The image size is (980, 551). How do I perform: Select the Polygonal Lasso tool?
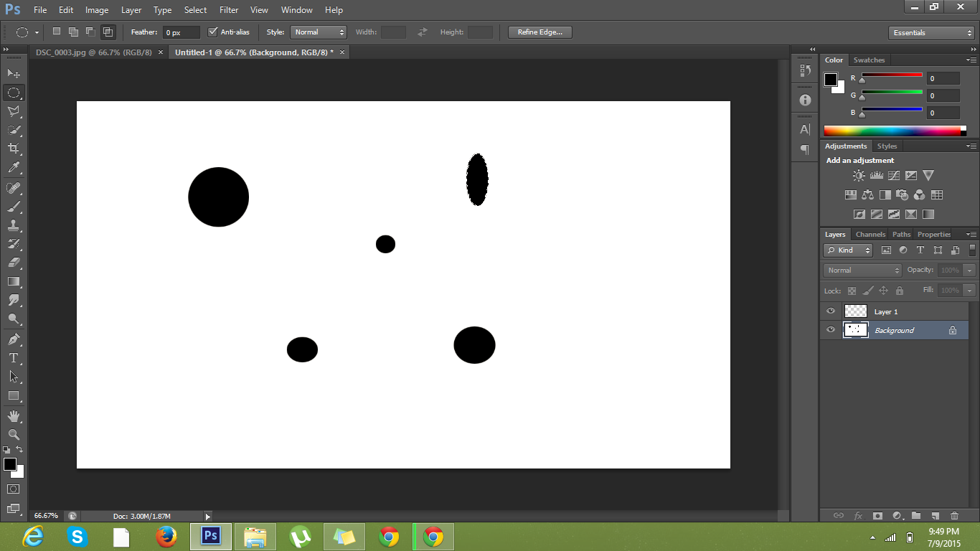coord(14,111)
